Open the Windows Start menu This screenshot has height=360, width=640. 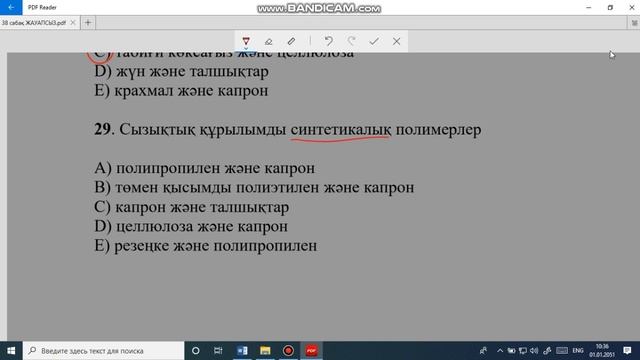click(x=11, y=351)
